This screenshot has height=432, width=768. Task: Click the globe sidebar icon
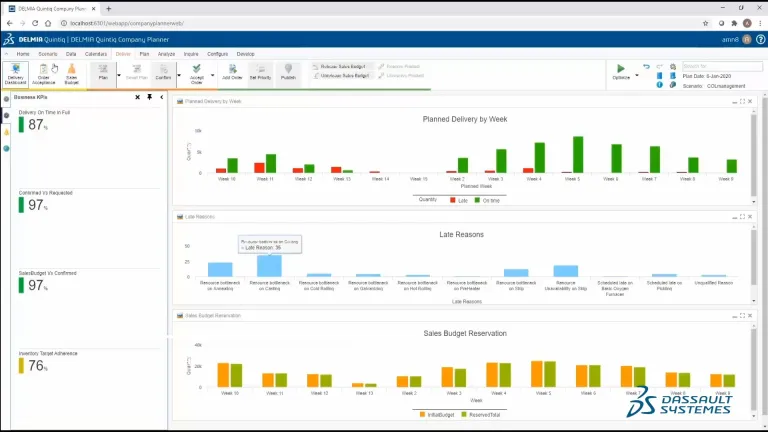6,148
